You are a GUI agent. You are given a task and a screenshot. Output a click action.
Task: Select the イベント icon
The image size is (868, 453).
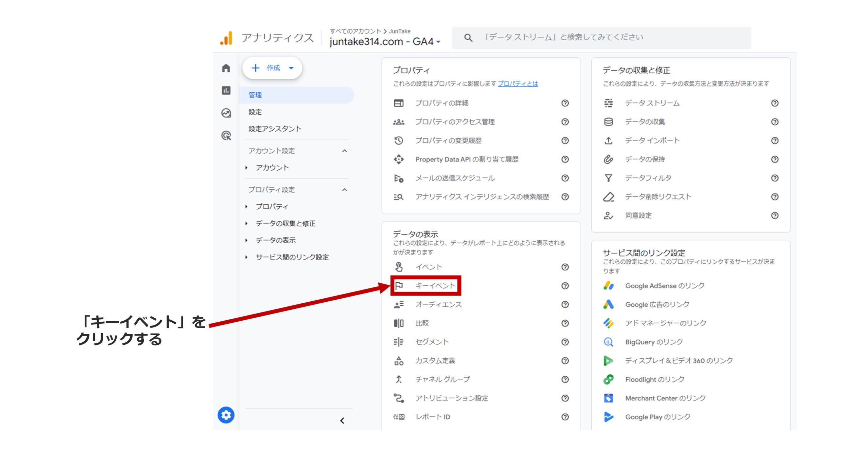[399, 267]
